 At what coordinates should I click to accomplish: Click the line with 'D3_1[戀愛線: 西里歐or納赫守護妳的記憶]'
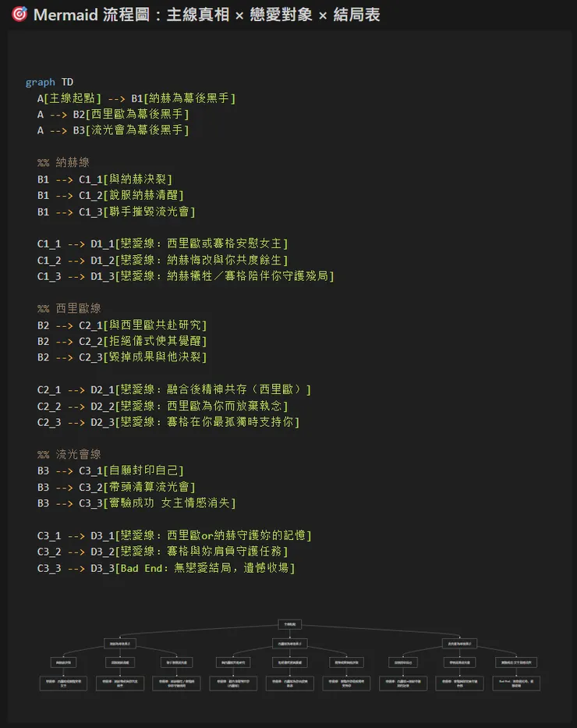(174, 536)
